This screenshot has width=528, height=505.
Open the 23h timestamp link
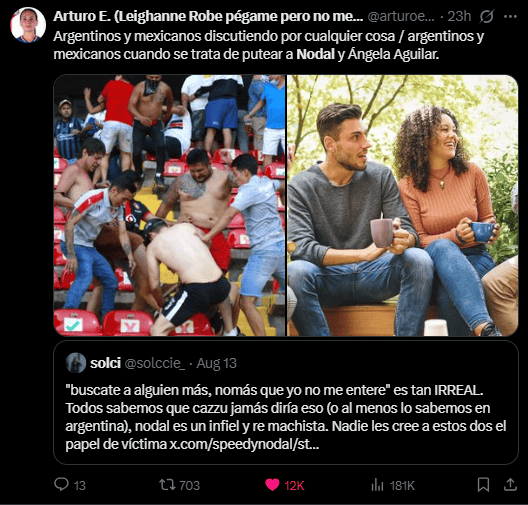point(459,16)
